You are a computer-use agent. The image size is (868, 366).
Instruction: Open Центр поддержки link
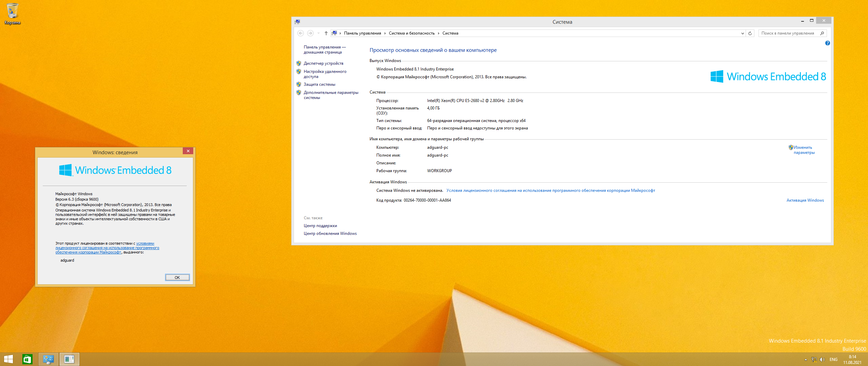pos(320,226)
